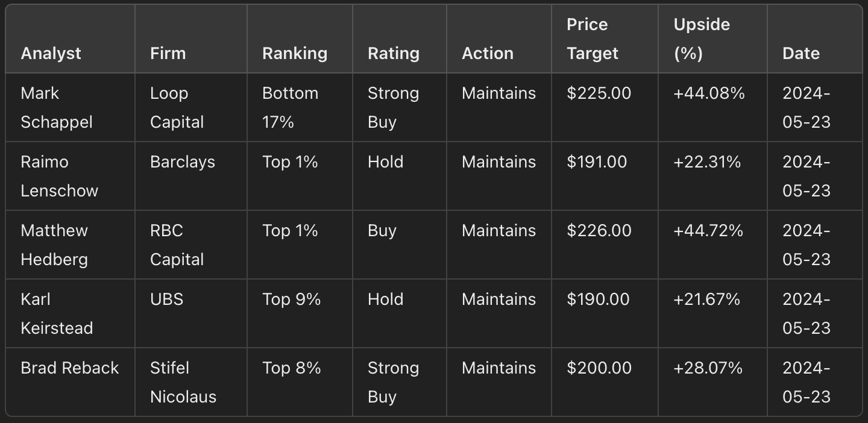Select the Ranking column header
Screen dimensions: 868x423
(x=295, y=53)
